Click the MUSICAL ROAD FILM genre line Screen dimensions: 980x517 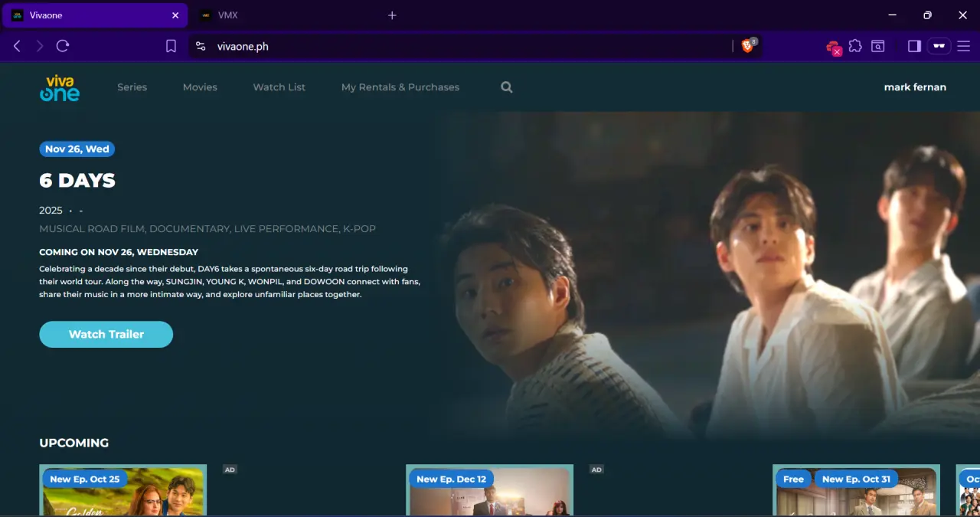[x=207, y=229]
